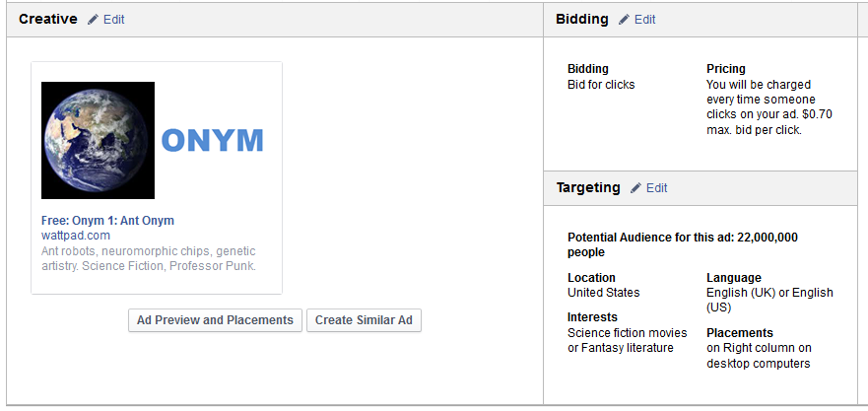The width and height of the screenshot is (868, 411).
Task: Click the Potential Audience 22,000,000 text
Action: tap(682, 244)
